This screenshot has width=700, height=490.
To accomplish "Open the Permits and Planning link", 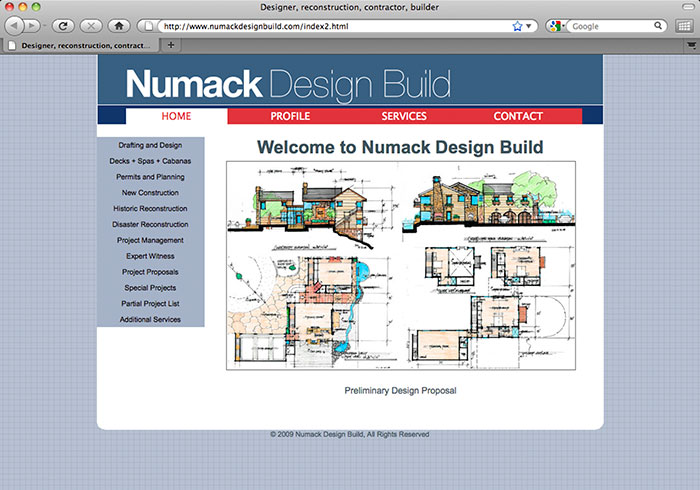I will [150, 177].
